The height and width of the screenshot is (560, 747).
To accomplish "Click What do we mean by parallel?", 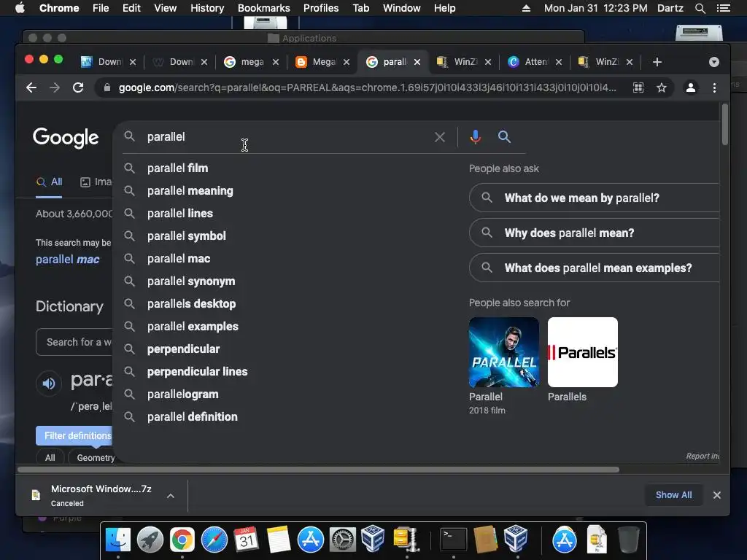I will pos(594,198).
